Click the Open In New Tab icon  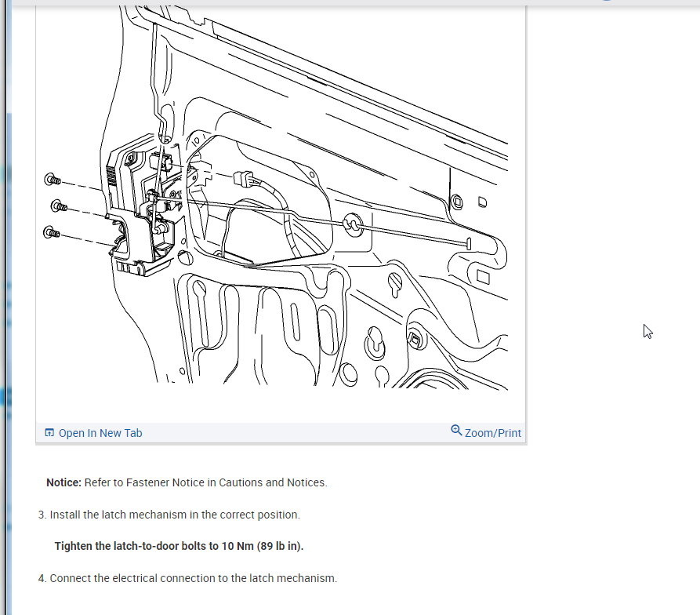49,432
